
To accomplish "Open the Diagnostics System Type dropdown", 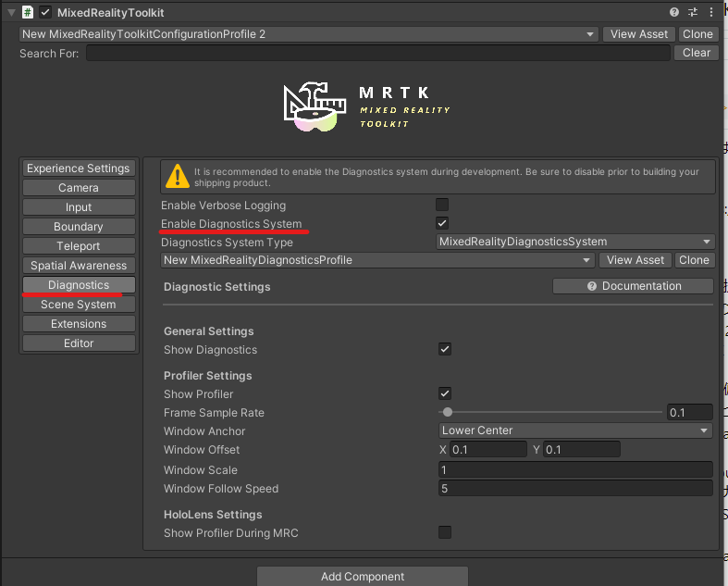I will 575,242.
